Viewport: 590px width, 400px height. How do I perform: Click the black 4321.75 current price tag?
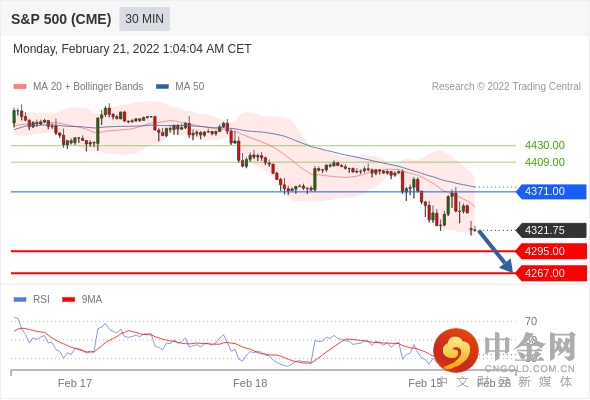[x=551, y=230]
